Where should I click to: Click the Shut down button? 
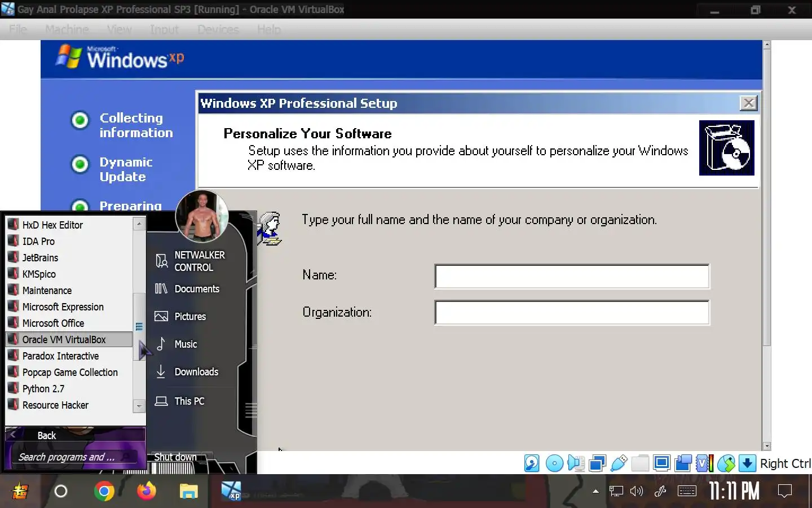(175, 457)
